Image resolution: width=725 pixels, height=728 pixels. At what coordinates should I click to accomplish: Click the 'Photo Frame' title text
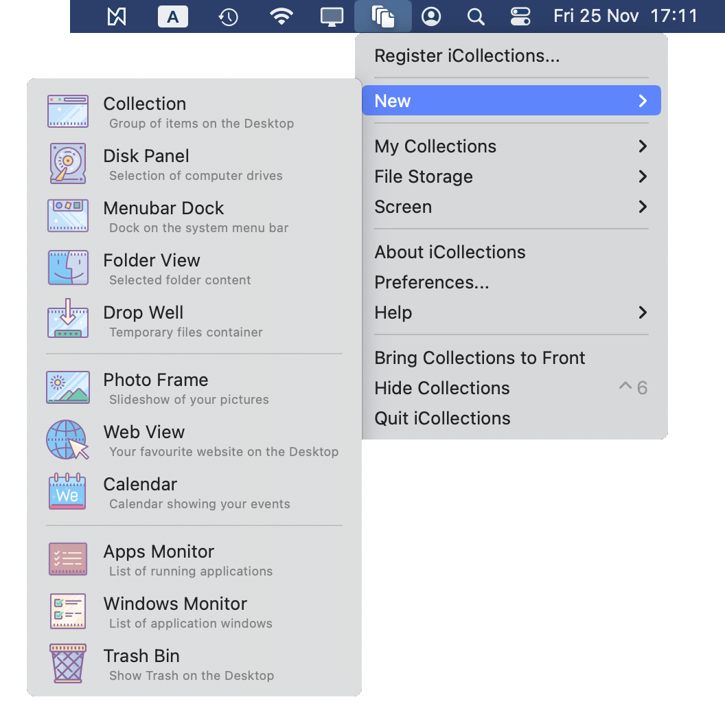156,380
